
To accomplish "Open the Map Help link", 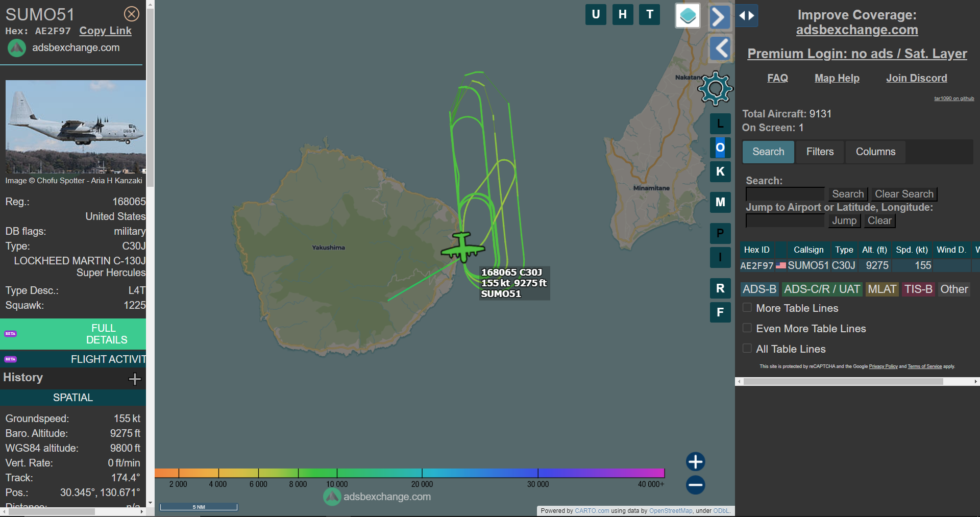I will pyautogui.click(x=837, y=78).
